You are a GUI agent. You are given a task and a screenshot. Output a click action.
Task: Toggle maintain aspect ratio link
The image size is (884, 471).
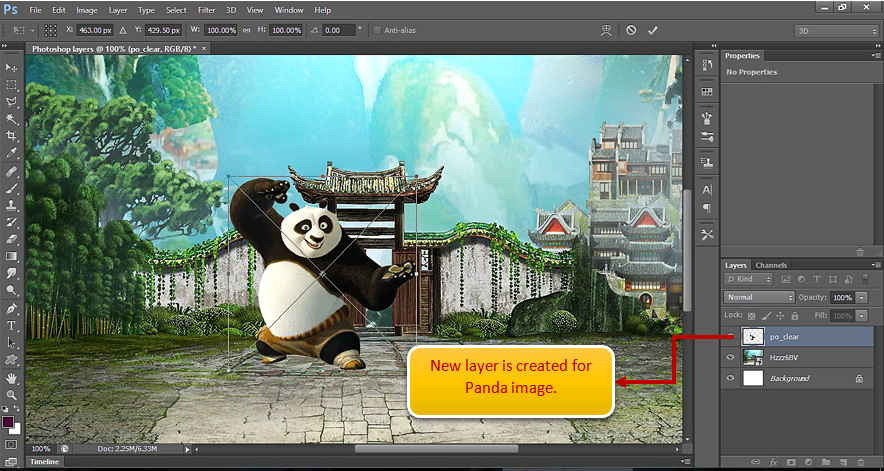coord(246,30)
